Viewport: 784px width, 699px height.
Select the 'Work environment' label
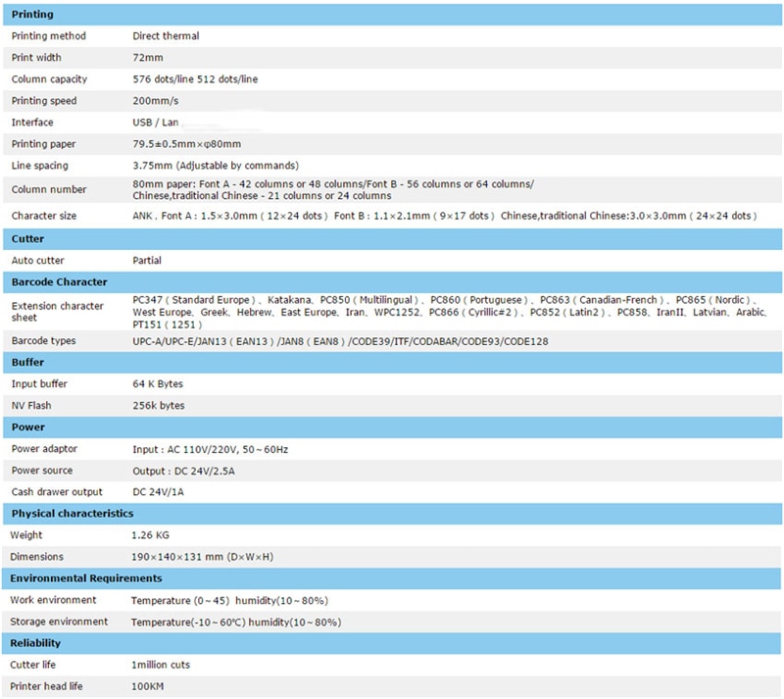click(53, 600)
